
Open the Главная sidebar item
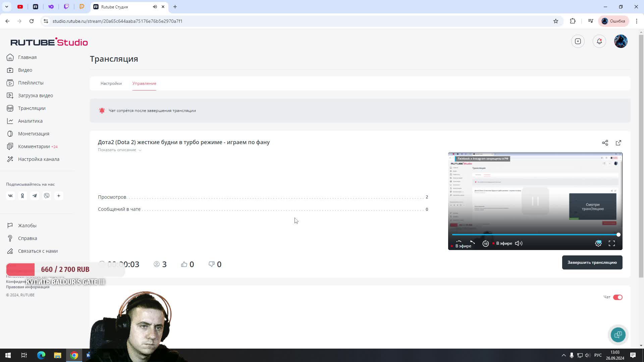click(21, 57)
